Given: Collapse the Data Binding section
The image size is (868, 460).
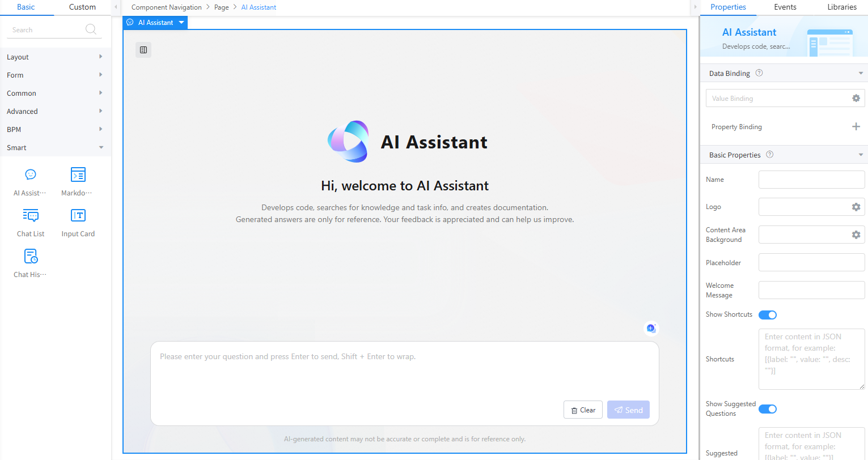Looking at the screenshot, I should click(x=861, y=73).
